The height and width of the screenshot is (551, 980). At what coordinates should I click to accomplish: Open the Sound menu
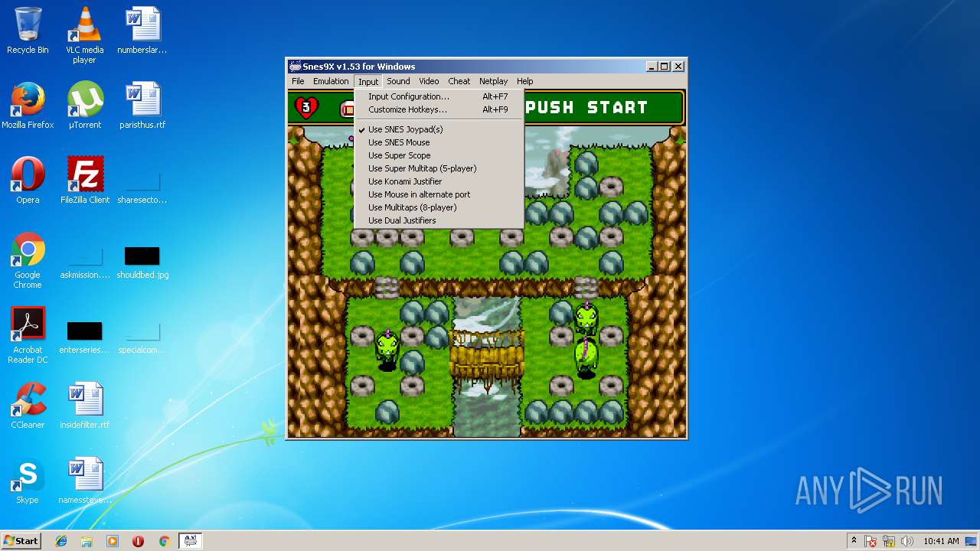click(x=398, y=81)
